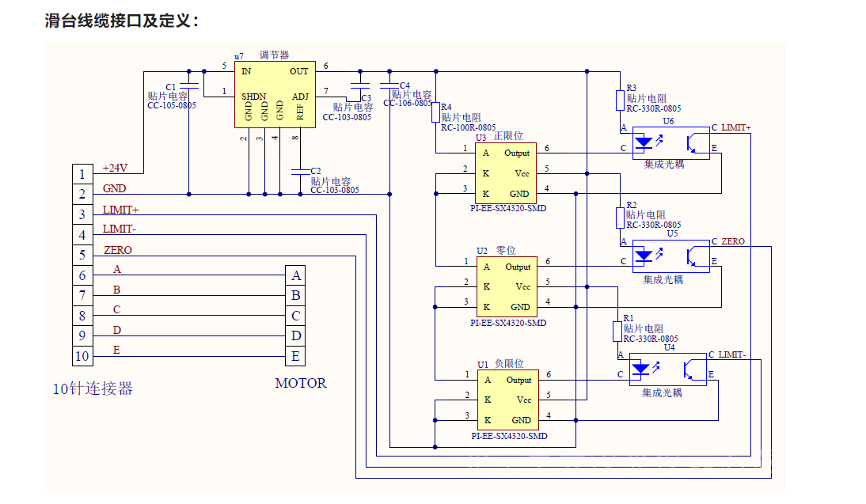Image resolution: width=866 pixels, height=504 pixels.
Task: Select connector pin 10 box
Action: point(82,356)
